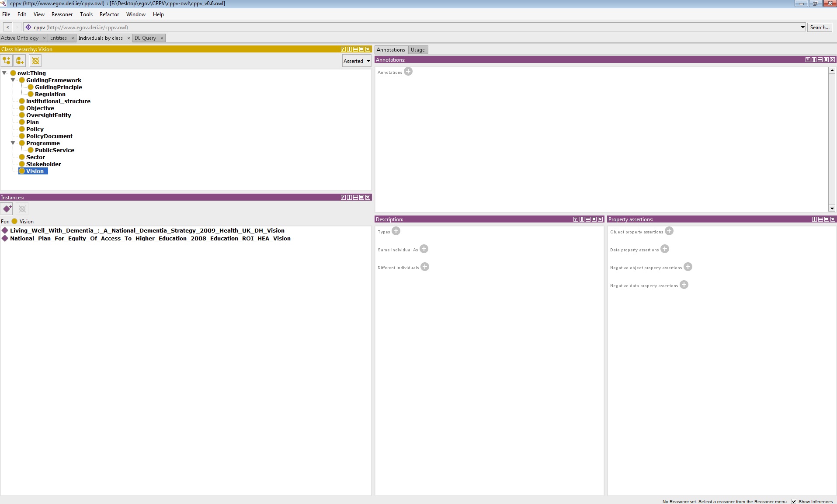
Task: Add a negative object property assertion
Action: coord(688,267)
